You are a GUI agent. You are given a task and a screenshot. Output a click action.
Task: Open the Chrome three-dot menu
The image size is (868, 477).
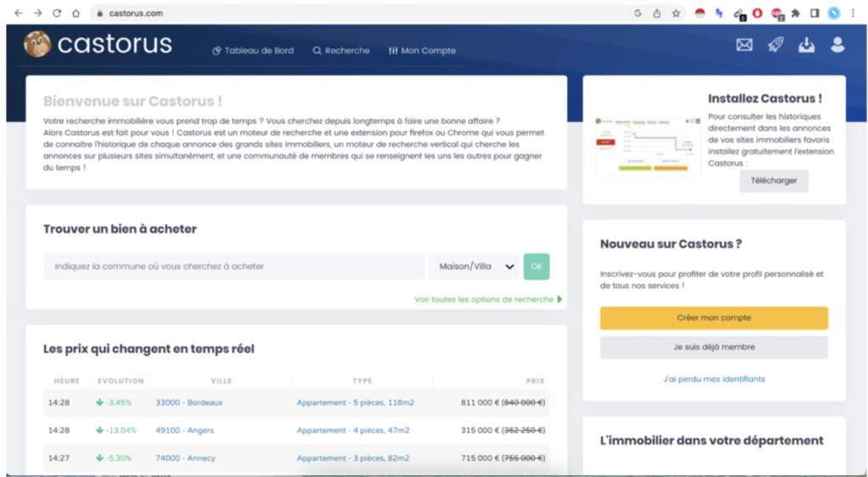853,14
